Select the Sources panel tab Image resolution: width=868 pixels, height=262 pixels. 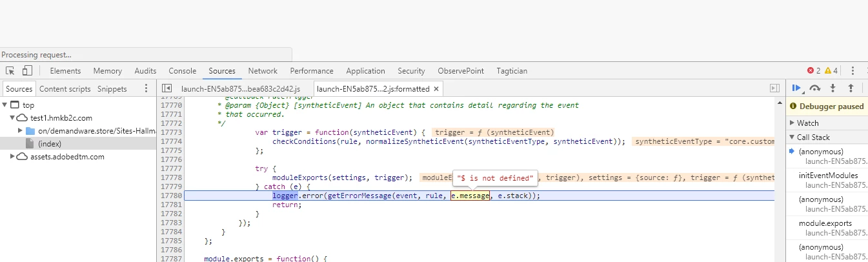[222, 71]
